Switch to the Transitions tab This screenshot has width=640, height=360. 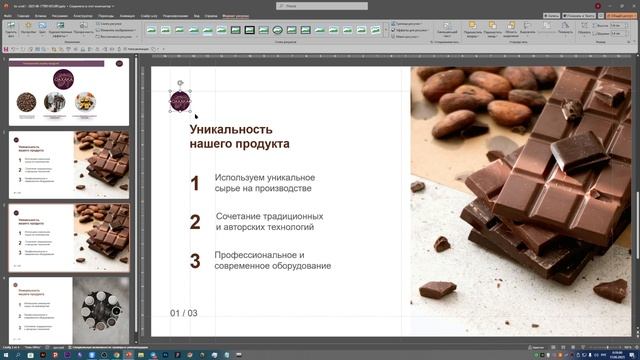click(x=106, y=16)
